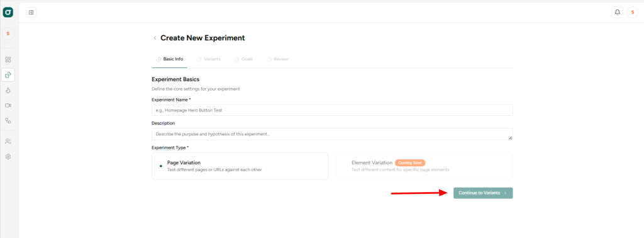Click the Continue to Variants button
The image size is (644, 238).
coord(483,193)
